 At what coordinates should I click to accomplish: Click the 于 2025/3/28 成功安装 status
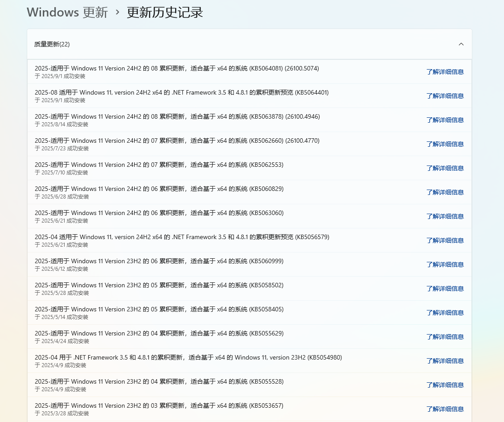click(61, 414)
